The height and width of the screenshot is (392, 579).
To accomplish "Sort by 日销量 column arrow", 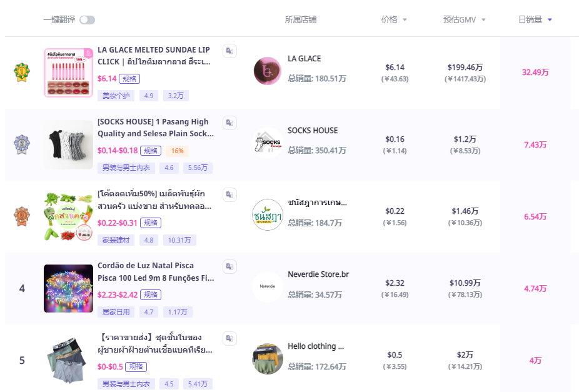I will point(550,20).
